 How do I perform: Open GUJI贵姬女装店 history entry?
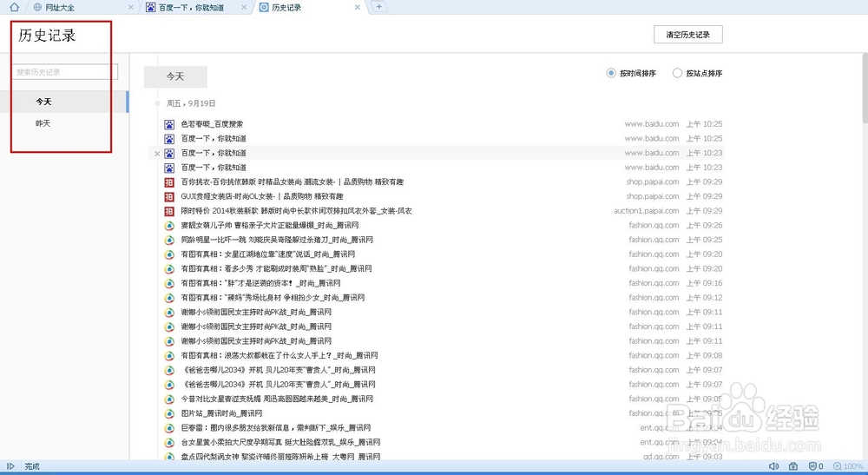pos(262,196)
